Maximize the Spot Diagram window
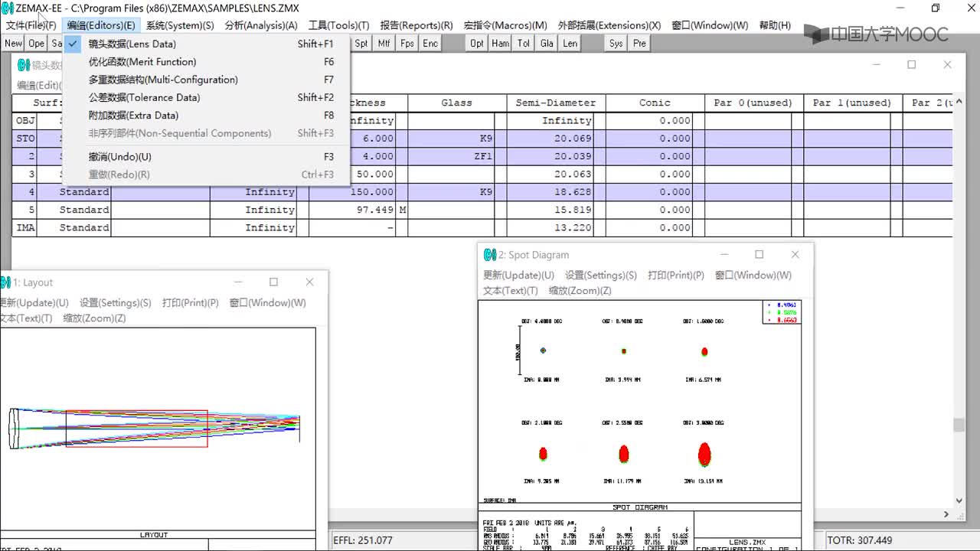980x551 pixels. [x=759, y=254]
